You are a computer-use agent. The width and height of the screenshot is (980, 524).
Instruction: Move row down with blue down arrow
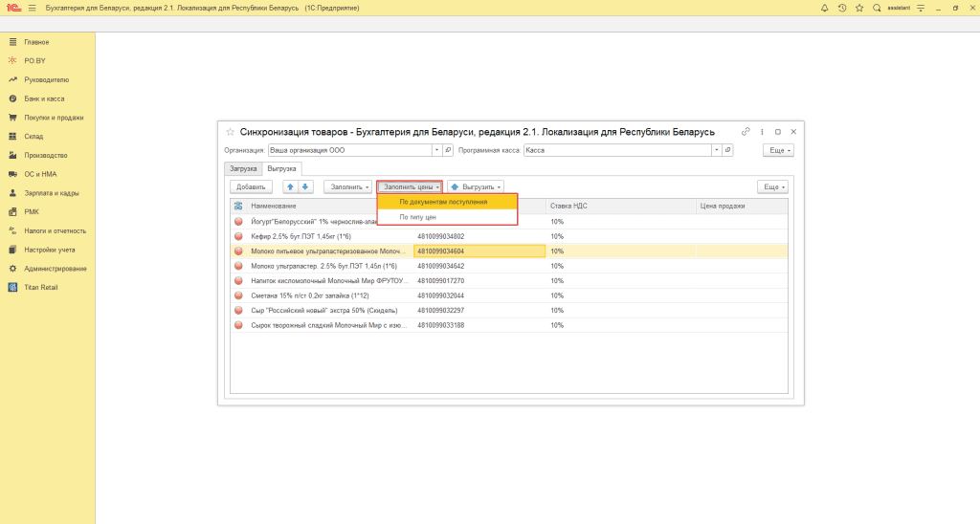point(305,186)
